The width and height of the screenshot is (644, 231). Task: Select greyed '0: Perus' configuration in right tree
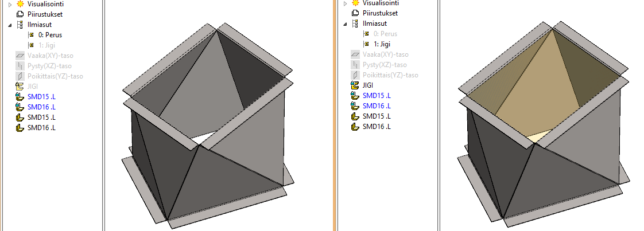click(x=385, y=34)
